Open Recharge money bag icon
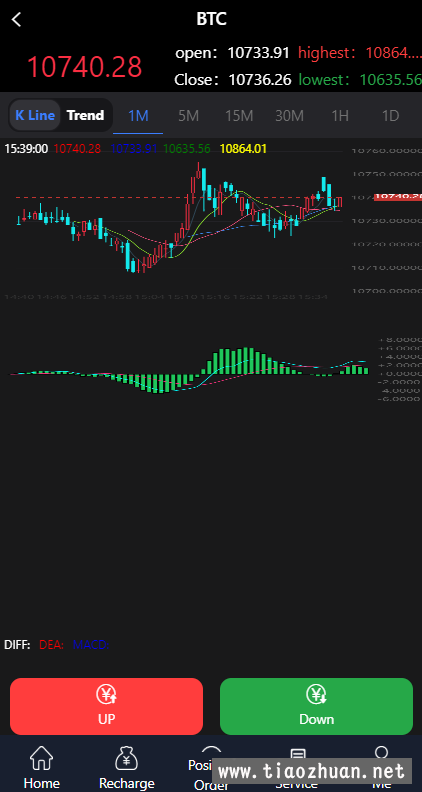Screen dimensions: 422x792 pyautogui.click(x=126, y=759)
